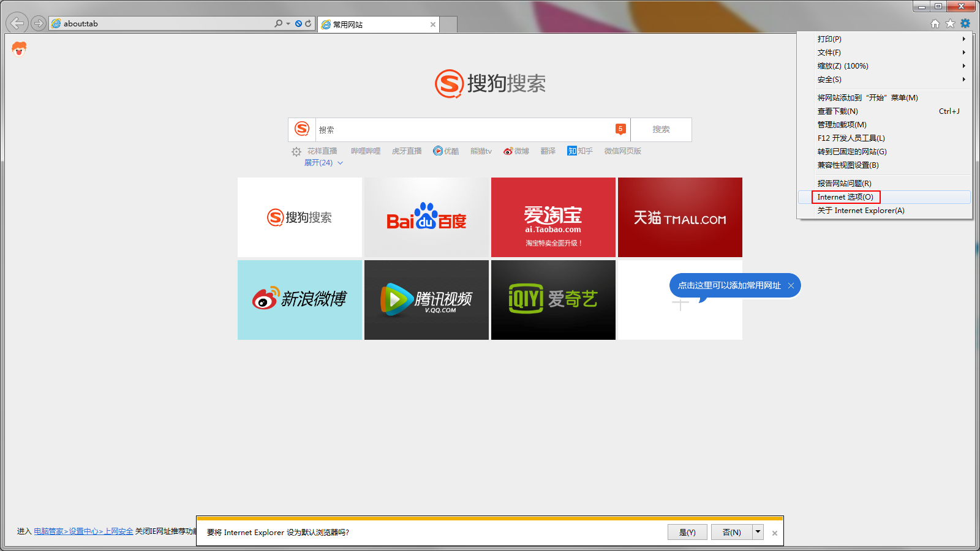Open the Baidu tile
The height and width of the screenshot is (551, 980).
click(x=426, y=217)
